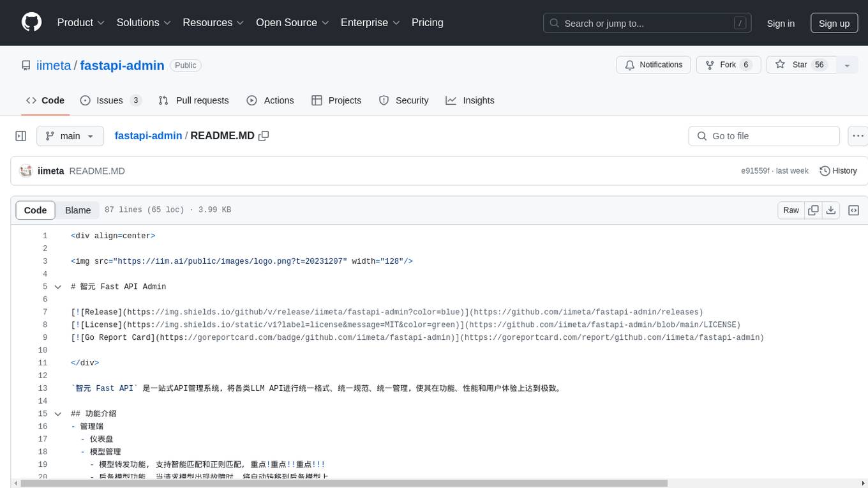Viewport: 868px width, 488px height.
Task: Open the star lists dropdown arrow
Action: click(847, 65)
